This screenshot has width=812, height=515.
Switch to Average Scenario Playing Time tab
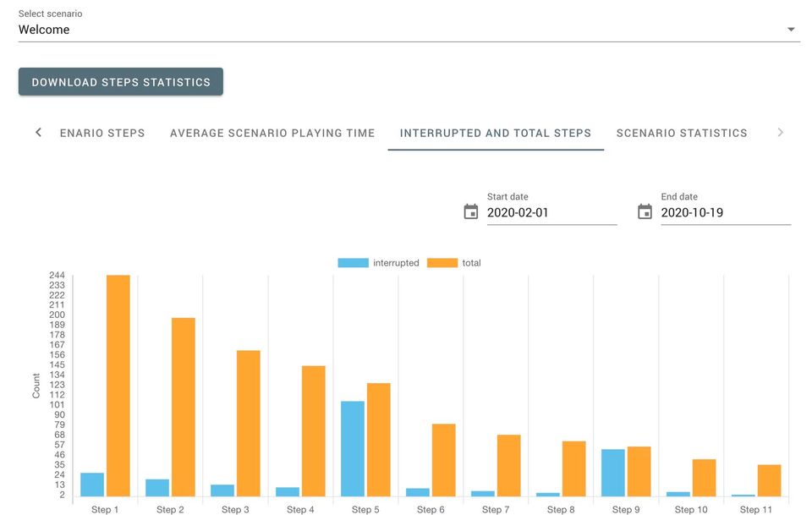272,133
